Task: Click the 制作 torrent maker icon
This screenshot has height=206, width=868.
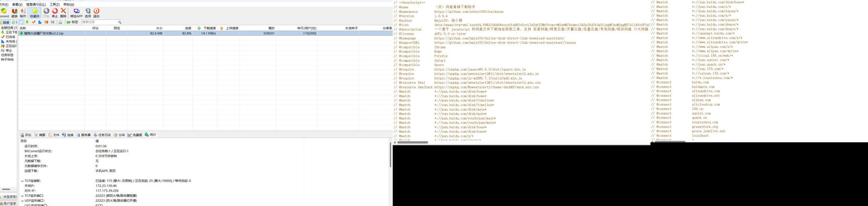Action: (x=23, y=13)
